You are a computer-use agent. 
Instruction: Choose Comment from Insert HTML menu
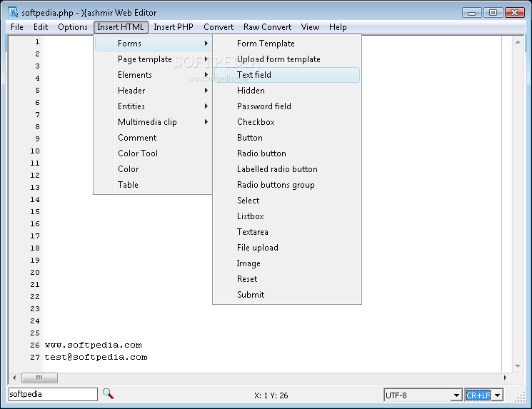[154, 137]
